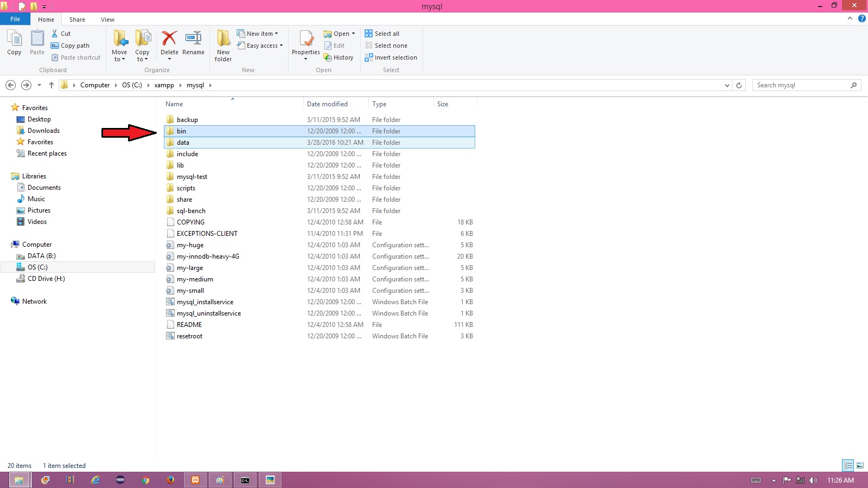
Task: Select the mysql-test folder
Action: (320, 177)
